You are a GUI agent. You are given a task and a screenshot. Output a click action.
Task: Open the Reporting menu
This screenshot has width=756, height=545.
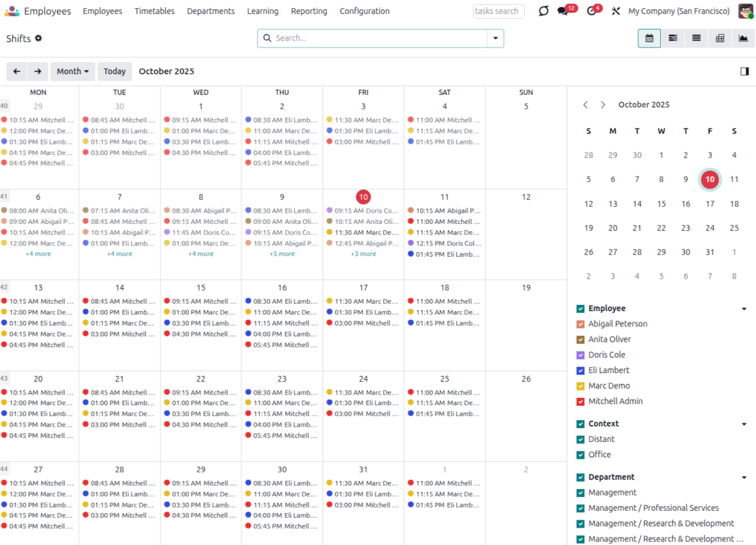(x=309, y=11)
